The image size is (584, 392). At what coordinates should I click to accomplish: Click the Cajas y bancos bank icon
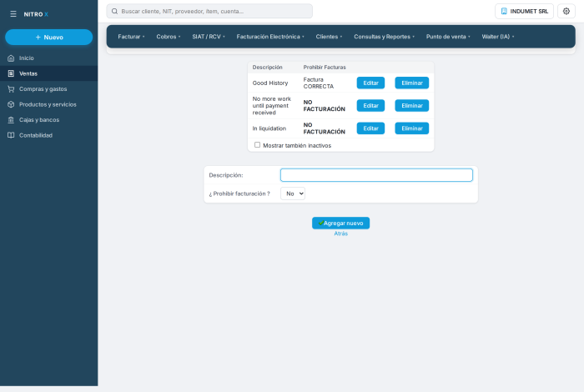point(11,120)
